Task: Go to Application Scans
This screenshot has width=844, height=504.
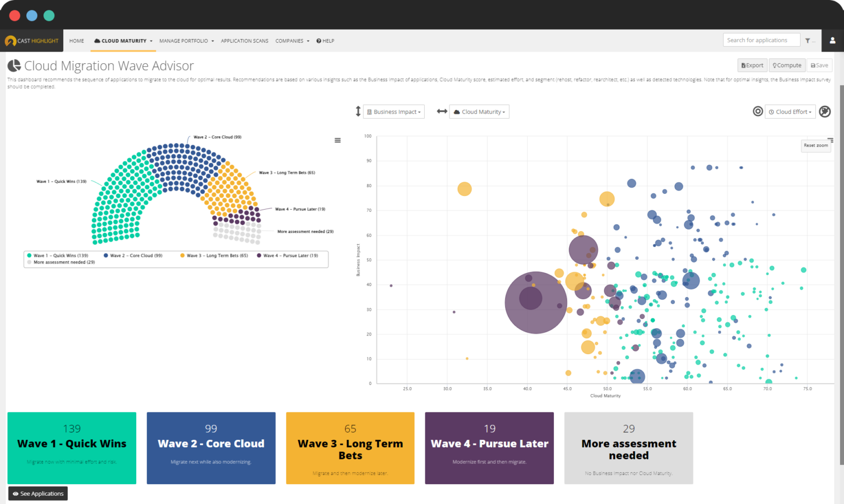Action: point(245,41)
